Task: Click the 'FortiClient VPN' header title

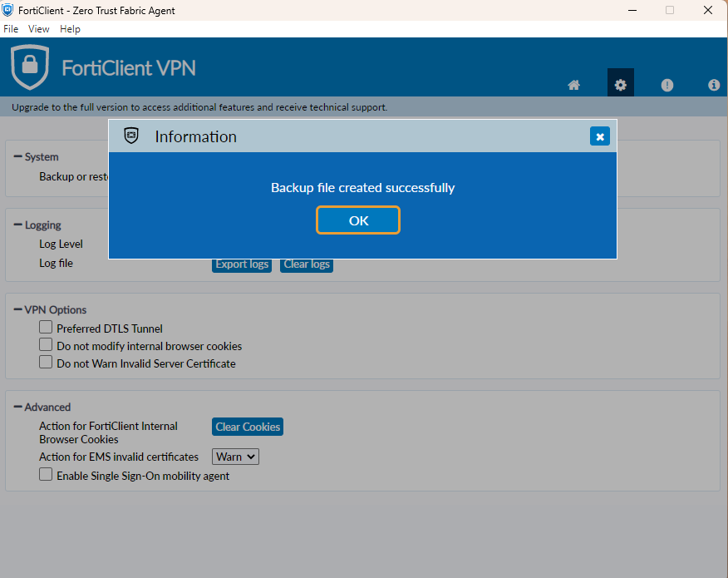Action: pyautogui.click(x=129, y=68)
